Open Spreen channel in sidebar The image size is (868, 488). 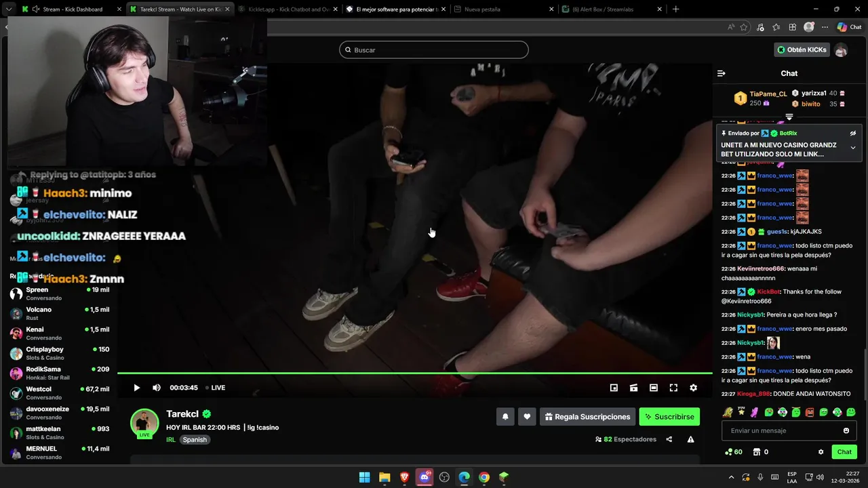coord(60,293)
